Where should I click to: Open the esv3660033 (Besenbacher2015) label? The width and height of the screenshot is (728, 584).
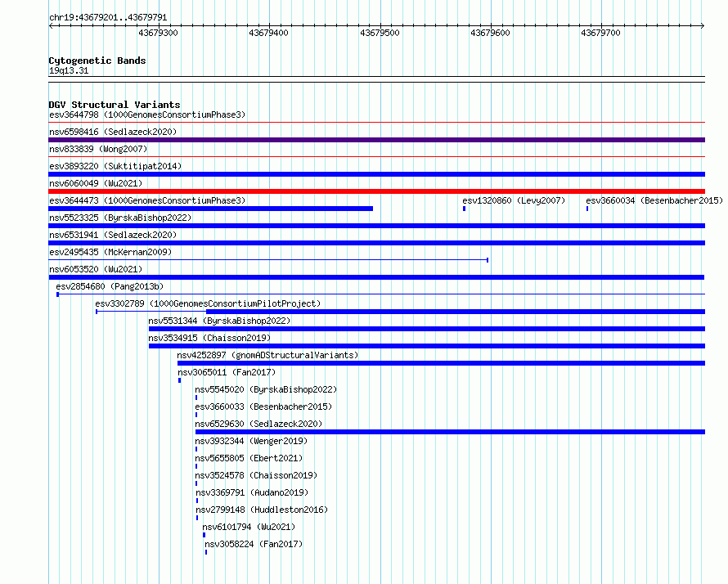(x=263, y=407)
